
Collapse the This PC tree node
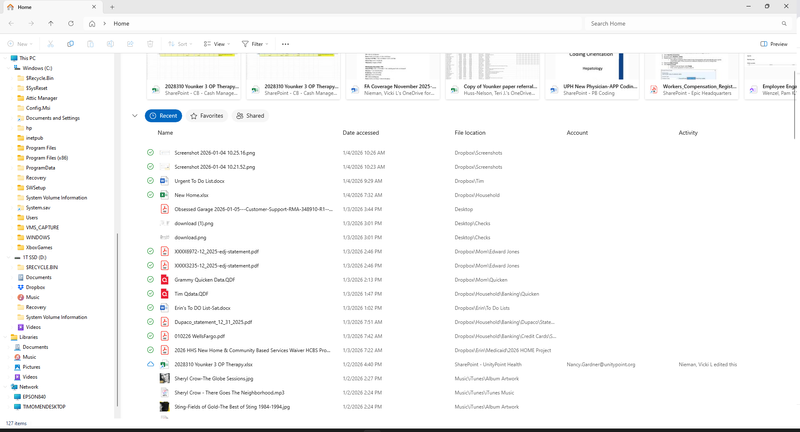click(x=5, y=59)
